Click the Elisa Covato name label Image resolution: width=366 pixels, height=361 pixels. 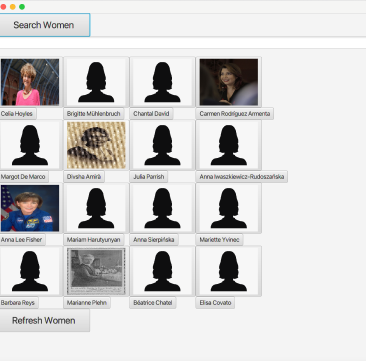[x=215, y=303]
